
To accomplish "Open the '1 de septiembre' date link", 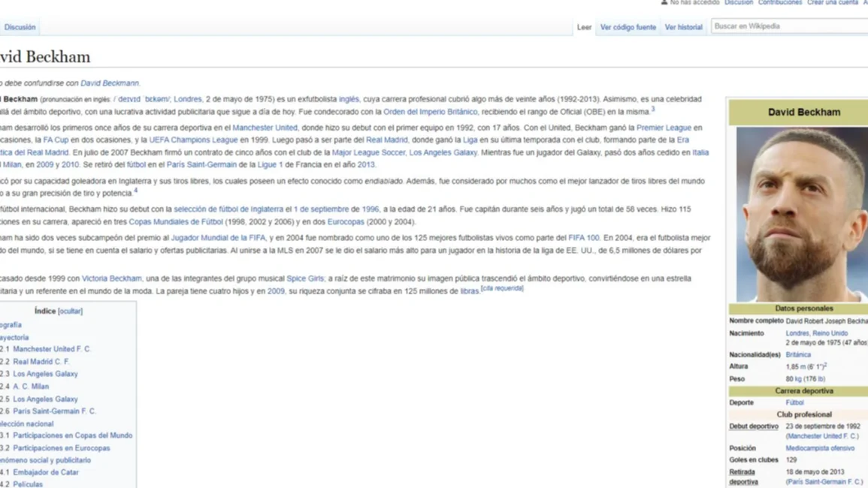I will (321, 209).
